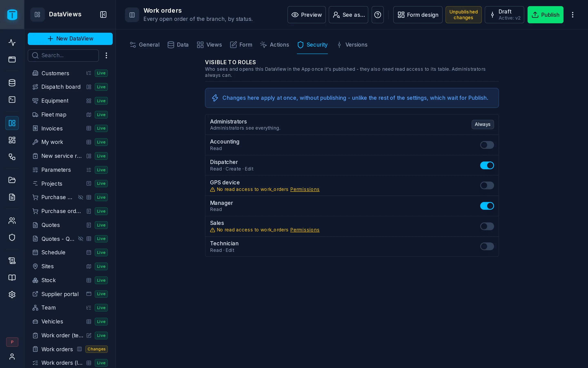Image resolution: width=588 pixels, height=368 pixels.
Task: Click the New DataView button
Action: coord(70,39)
